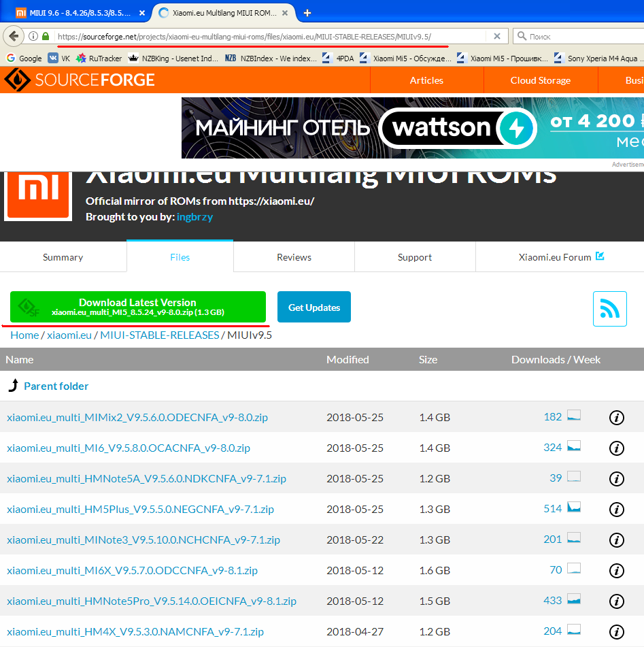Download xiaomi.eu_multi_MI6_V9.5.8.0 zip
Viewport: 644px width, 647px height.
(x=129, y=448)
